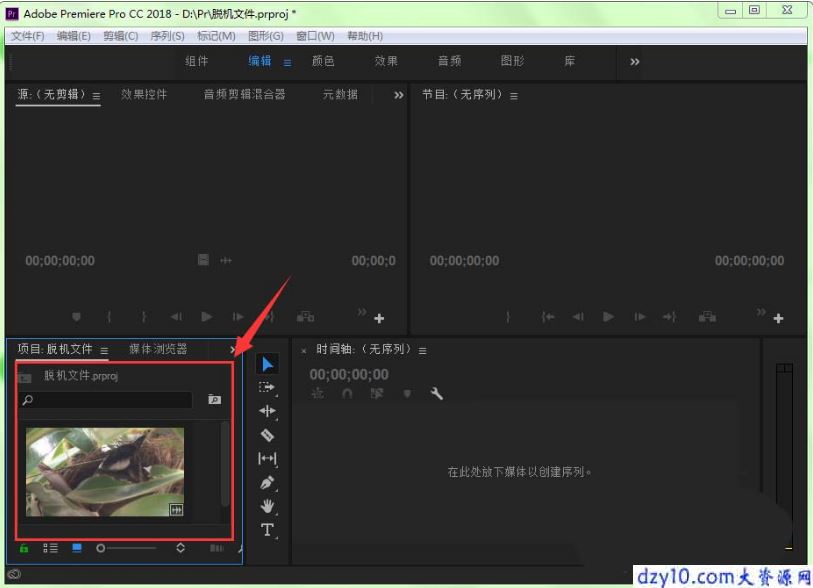The image size is (813, 588).
Task: Open Program 节目 panel hamburger menu
Action: 514,96
